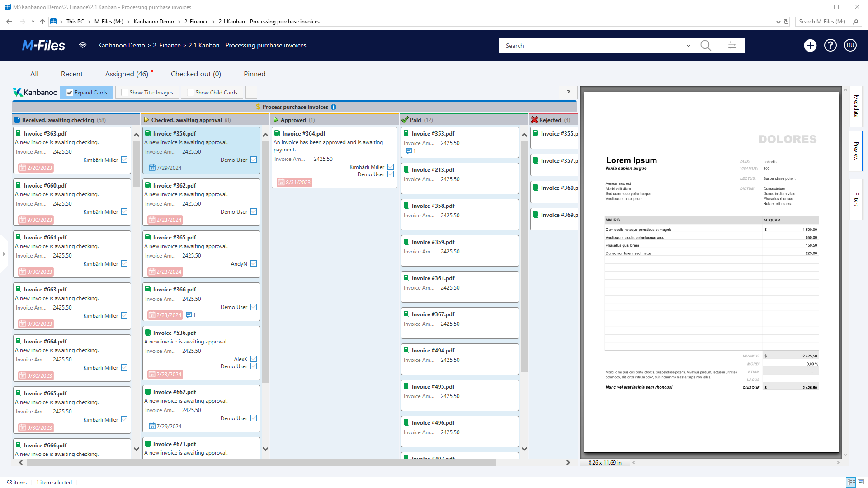
Task: Expand the left navigation pane handle
Action: [4, 253]
